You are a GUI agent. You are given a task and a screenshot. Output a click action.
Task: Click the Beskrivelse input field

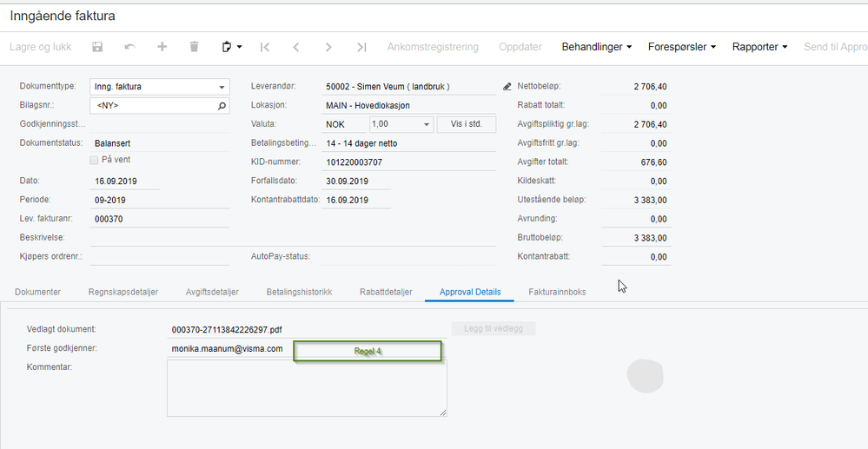pyautogui.click(x=293, y=238)
